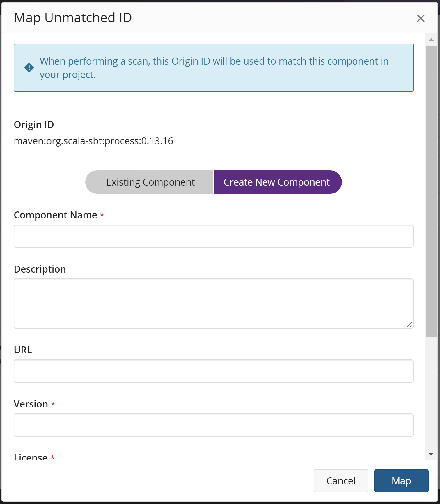The image size is (440, 504).
Task: Click the blue info banner message
Action: pyautogui.click(x=214, y=68)
